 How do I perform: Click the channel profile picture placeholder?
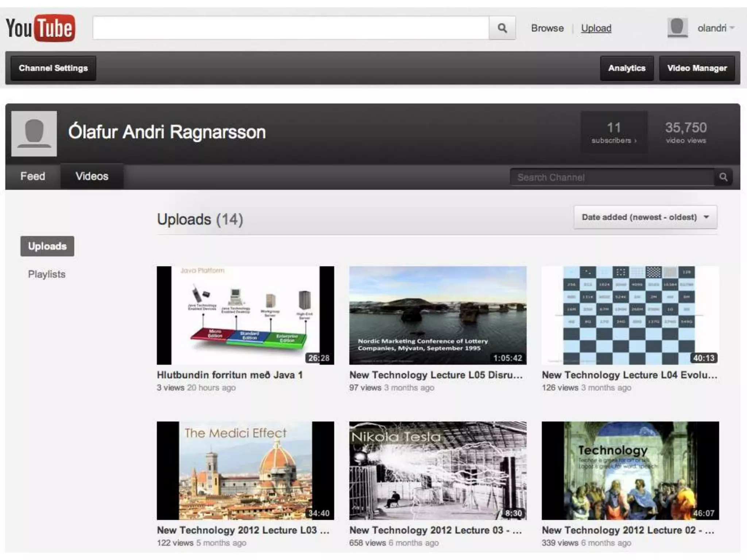click(34, 133)
